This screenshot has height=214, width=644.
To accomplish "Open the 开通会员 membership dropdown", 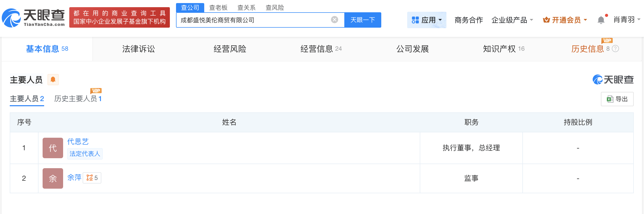I will tap(565, 20).
